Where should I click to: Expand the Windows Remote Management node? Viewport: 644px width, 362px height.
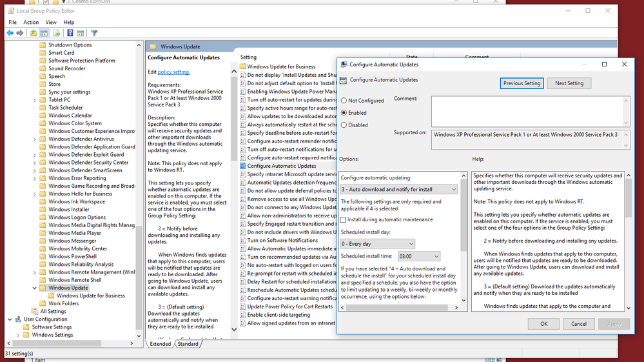point(35,272)
